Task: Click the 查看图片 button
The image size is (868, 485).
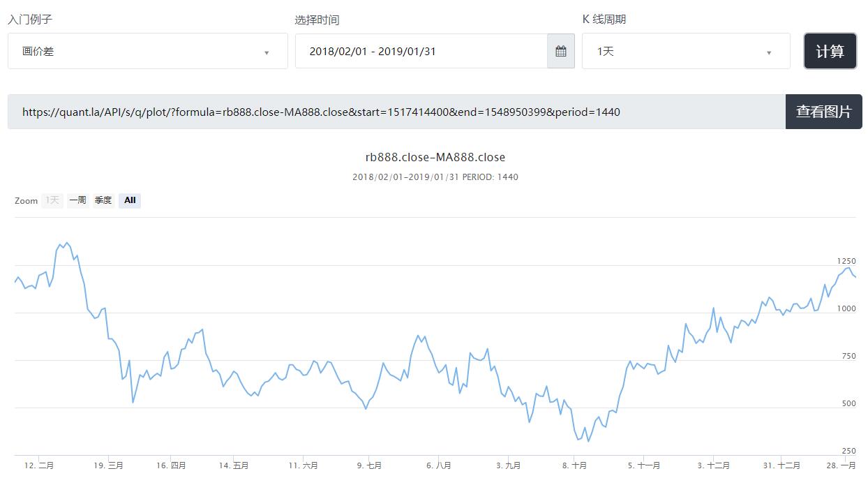Action: (x=823, y=112)
